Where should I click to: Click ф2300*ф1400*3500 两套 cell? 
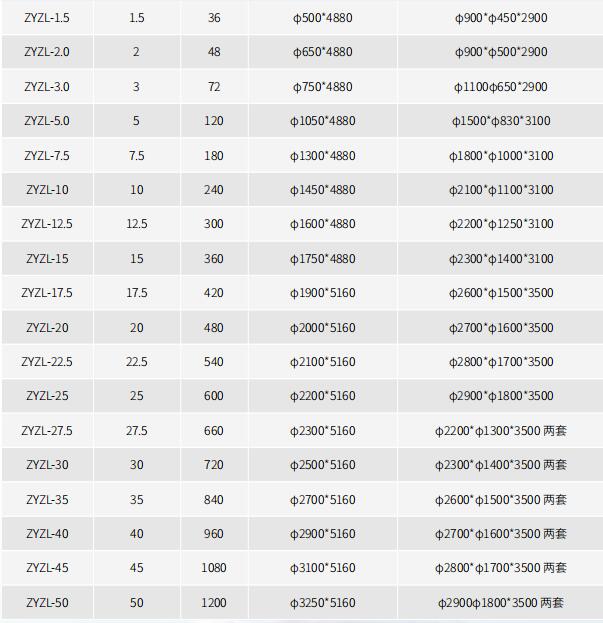(x=501, y=465)
